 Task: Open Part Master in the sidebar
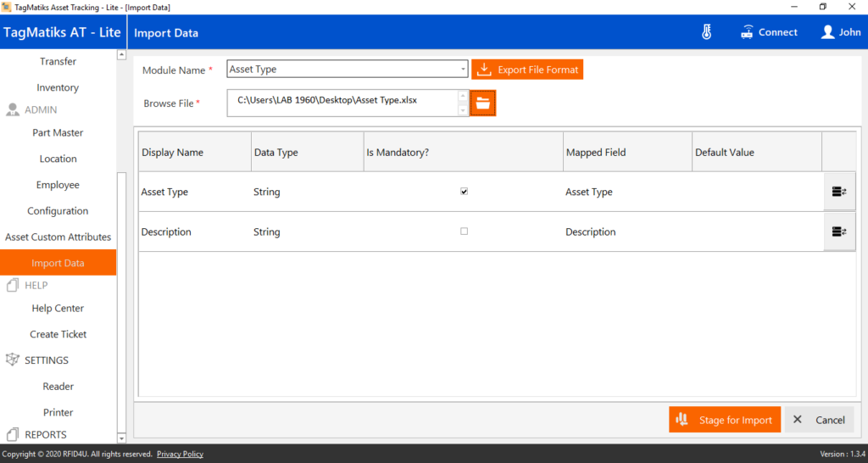[58, 133]
